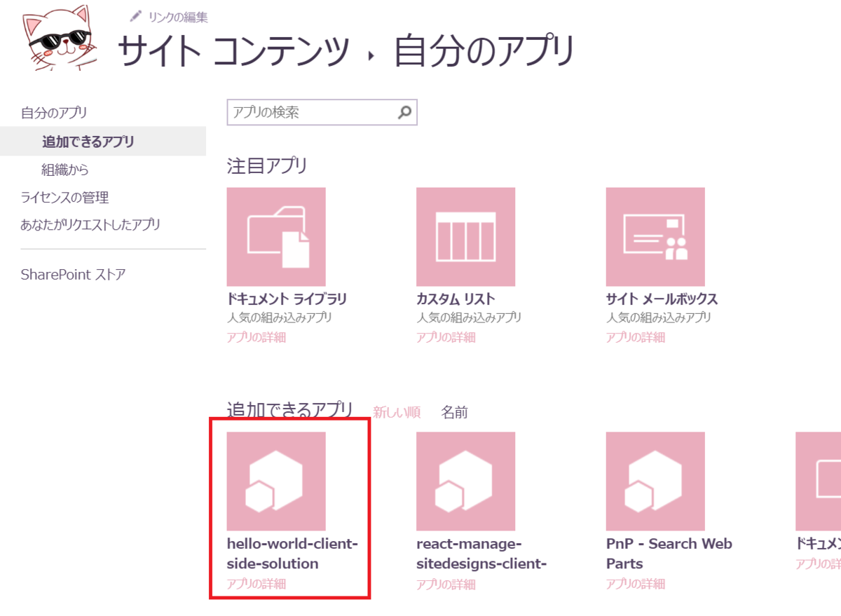Viewport: 841px width, 616px height.
Task: Open 組織から in sidebar
Action: coord(65,170)
